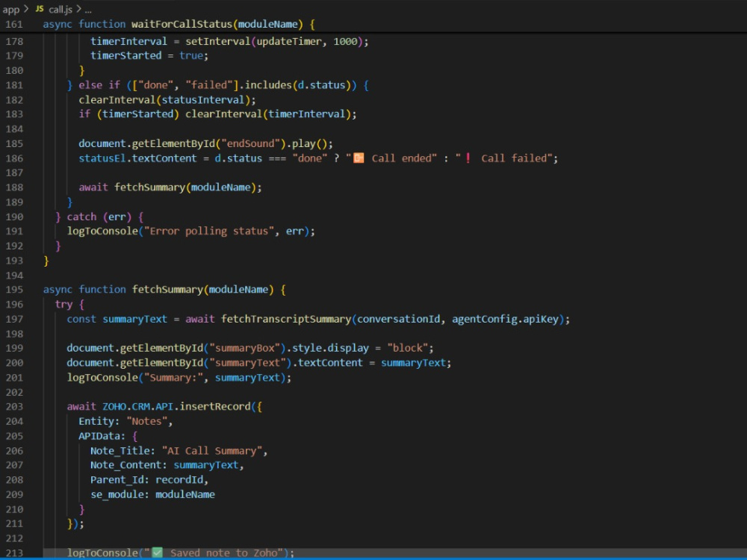This screenshot has width=747, height=560.
Task: Click line number 178 in the gutter
Action: click(14, 41)
